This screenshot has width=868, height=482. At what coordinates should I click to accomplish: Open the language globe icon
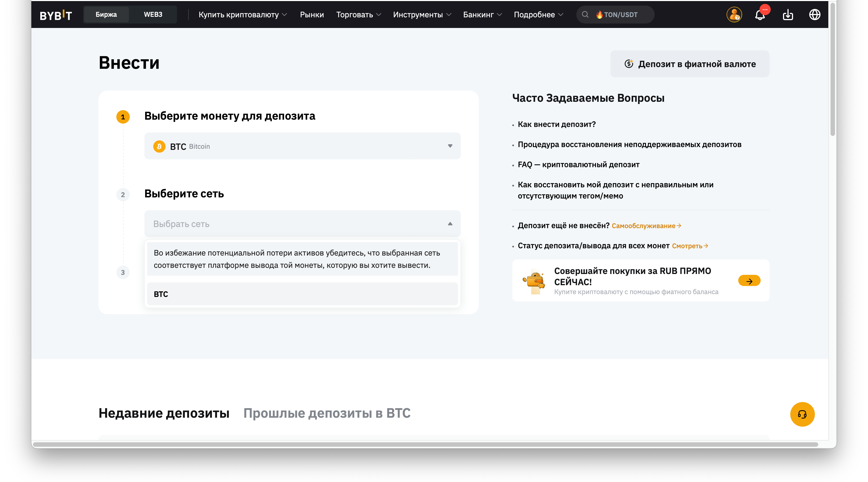(815, 15)
